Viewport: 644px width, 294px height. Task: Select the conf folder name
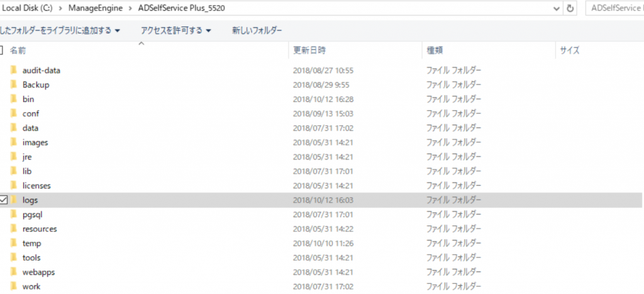(31, 113)
